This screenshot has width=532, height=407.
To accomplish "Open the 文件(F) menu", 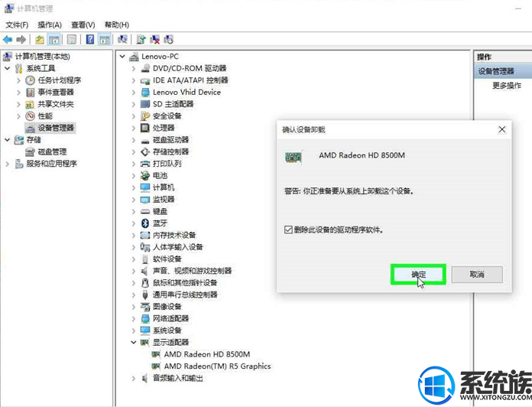I will (x=17, y=24).
